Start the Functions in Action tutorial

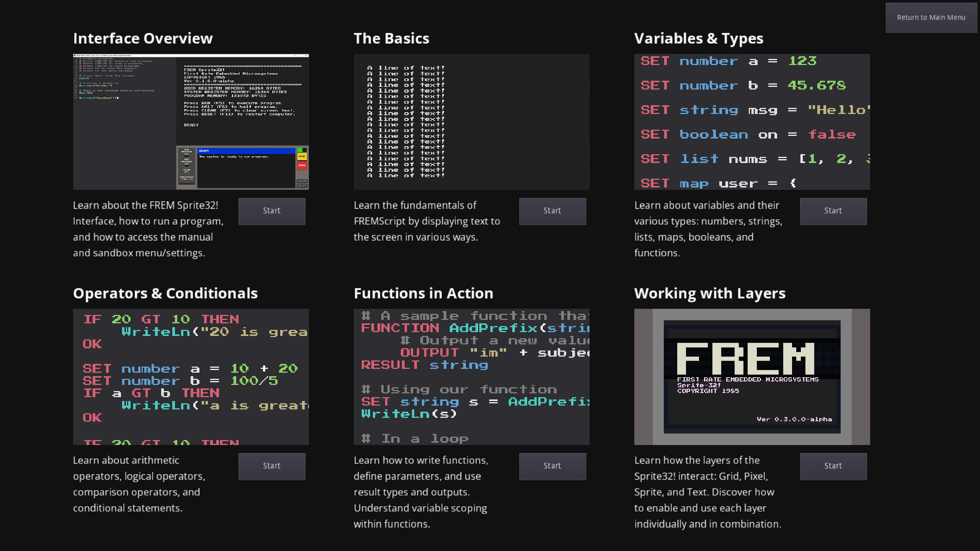[x=552, y=466]
